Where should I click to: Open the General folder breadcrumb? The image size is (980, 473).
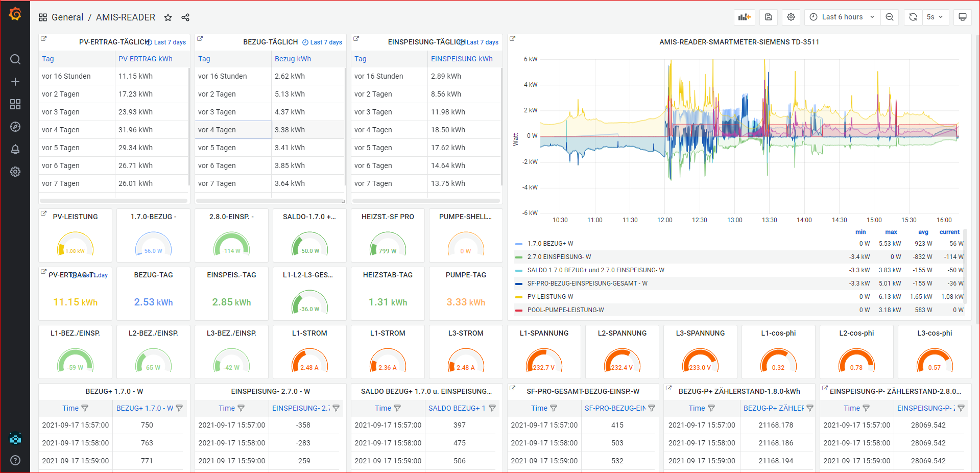point(67,17)
